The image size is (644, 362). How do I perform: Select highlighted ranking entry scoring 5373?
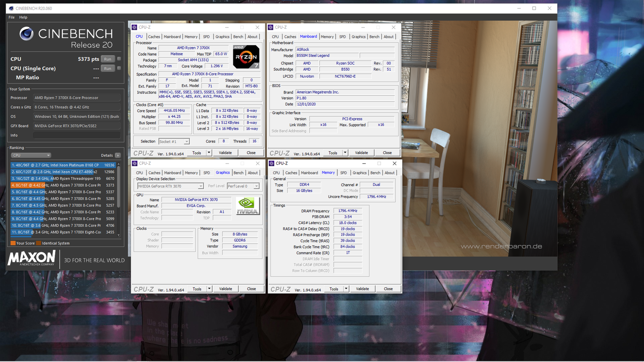(63, 185)
